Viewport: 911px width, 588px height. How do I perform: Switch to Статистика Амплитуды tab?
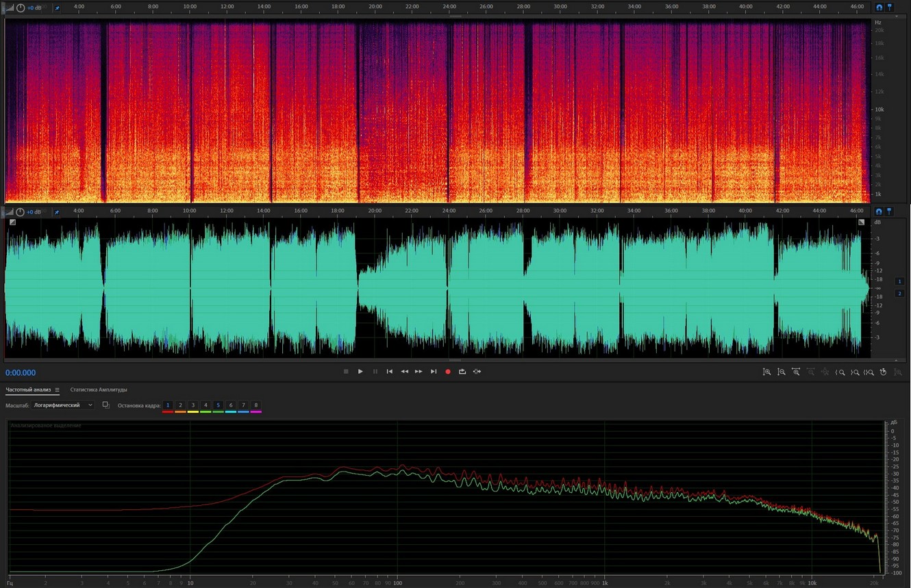[98, 390]
